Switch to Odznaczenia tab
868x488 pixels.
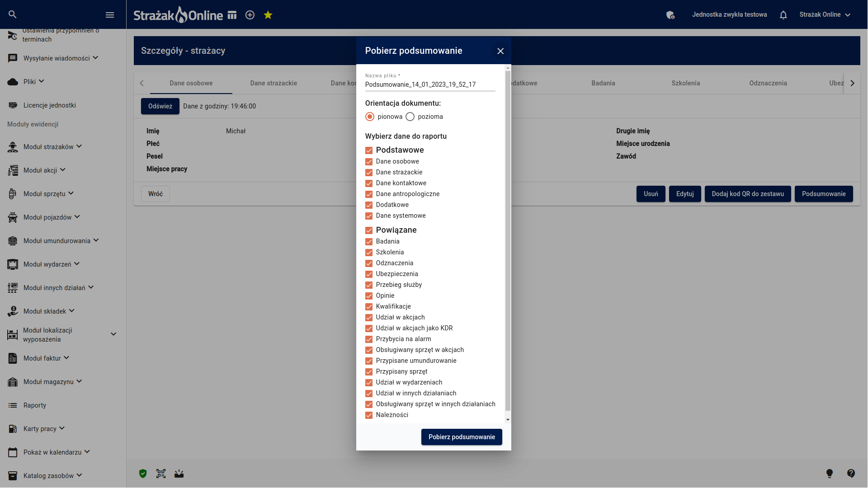click(x=768, y=83)
